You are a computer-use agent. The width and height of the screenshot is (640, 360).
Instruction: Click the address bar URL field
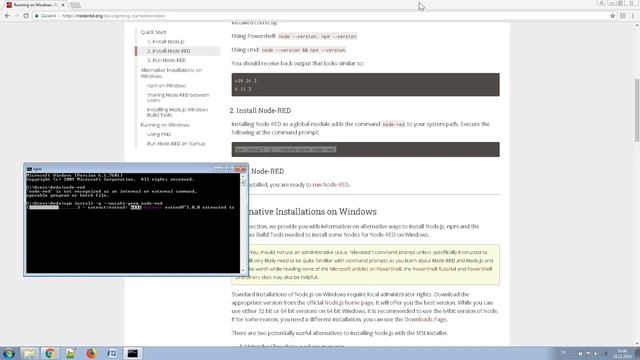pos(322,16)
